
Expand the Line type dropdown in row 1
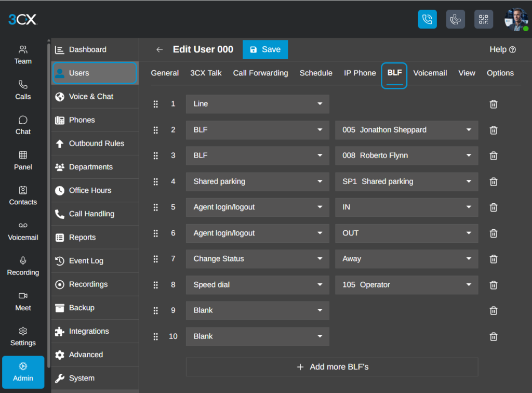(258, 104)
